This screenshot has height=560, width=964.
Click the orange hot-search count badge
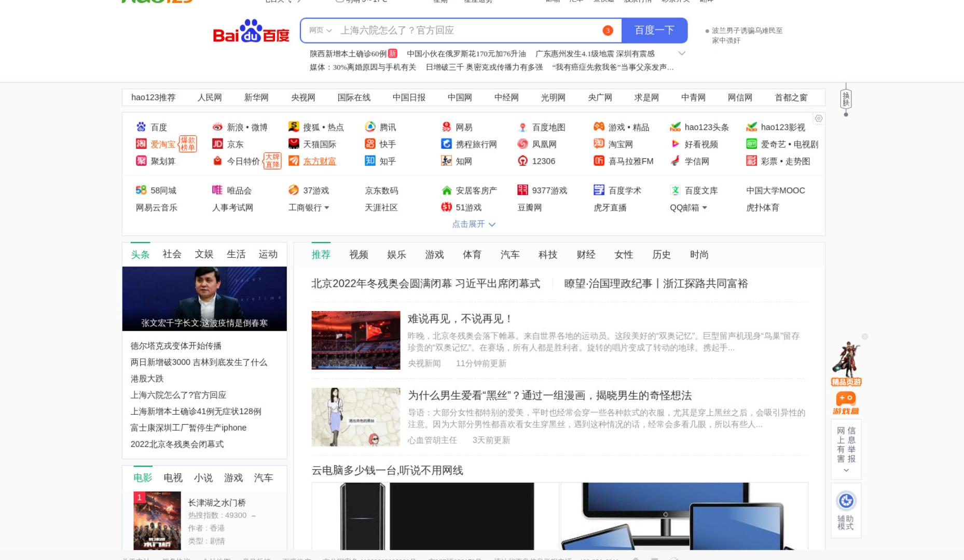[x=608, y=31]
